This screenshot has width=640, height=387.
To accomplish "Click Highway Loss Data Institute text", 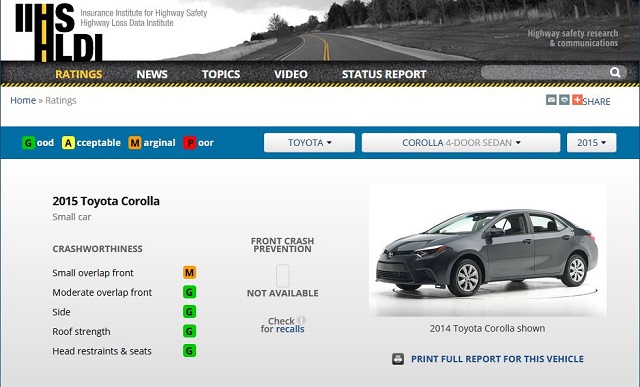I will [x=127, y=23].
